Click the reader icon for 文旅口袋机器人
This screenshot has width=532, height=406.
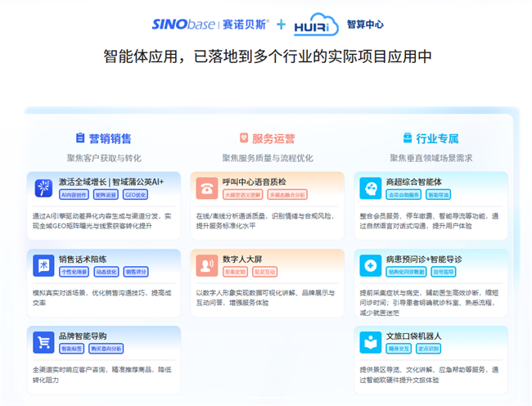(369, 342)
